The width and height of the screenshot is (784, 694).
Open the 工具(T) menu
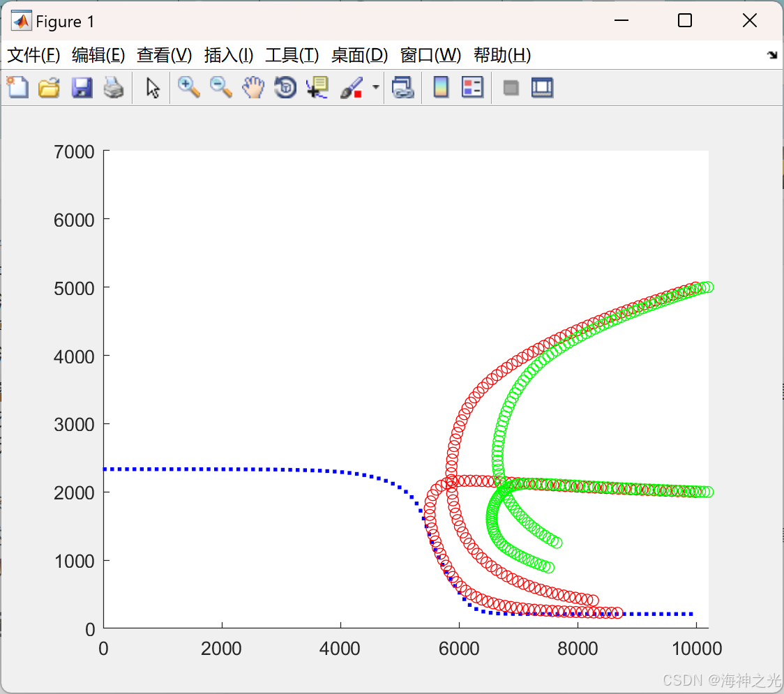click(292, 55)
